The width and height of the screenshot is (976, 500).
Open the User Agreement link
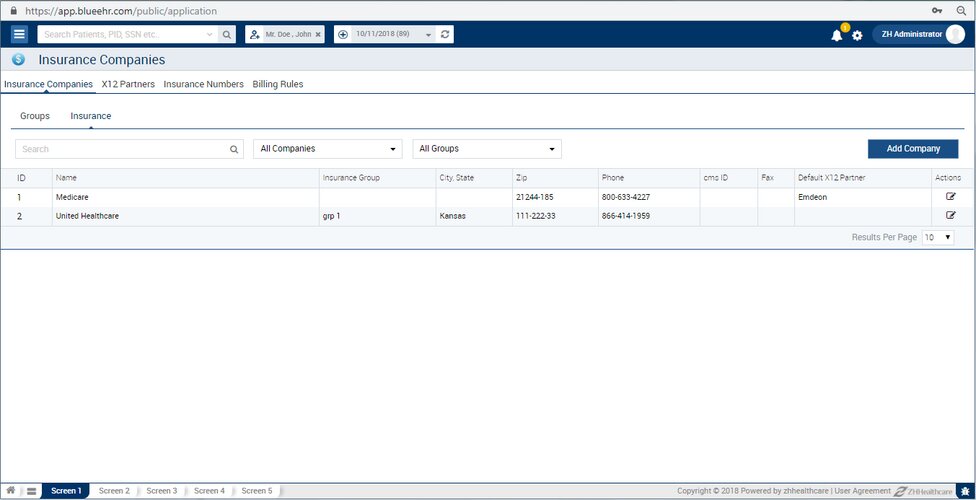pos(862,491)
